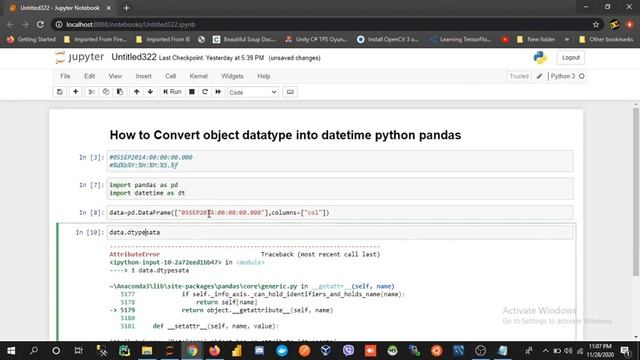Click the notebook page vertical scrollbar

(x=636, y=192)
